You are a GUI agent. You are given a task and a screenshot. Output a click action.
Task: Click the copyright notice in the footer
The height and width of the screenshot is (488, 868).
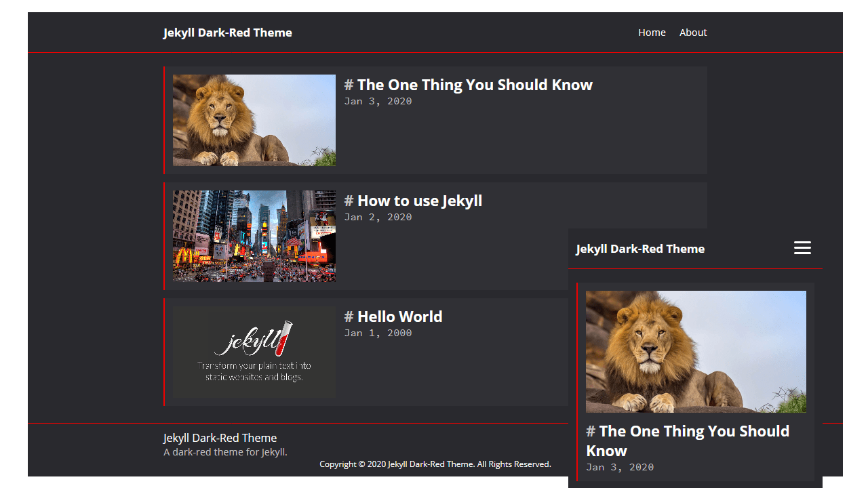[x=435, y=464]
